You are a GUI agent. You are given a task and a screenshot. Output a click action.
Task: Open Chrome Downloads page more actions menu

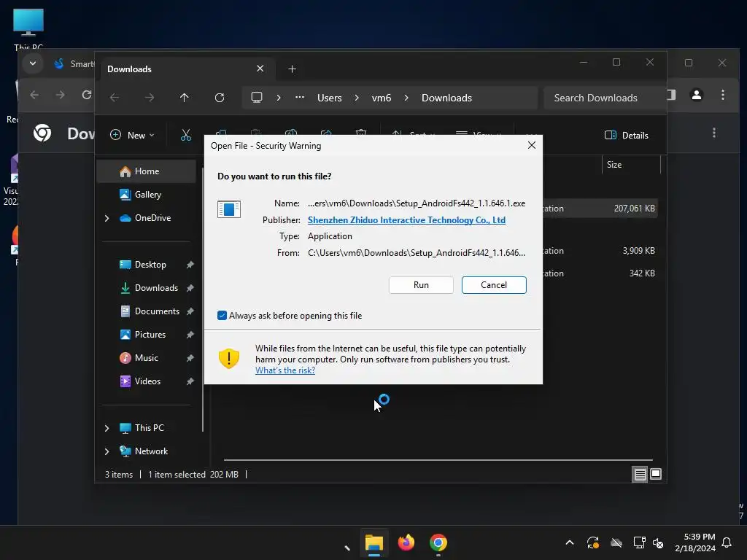(713, 133)
